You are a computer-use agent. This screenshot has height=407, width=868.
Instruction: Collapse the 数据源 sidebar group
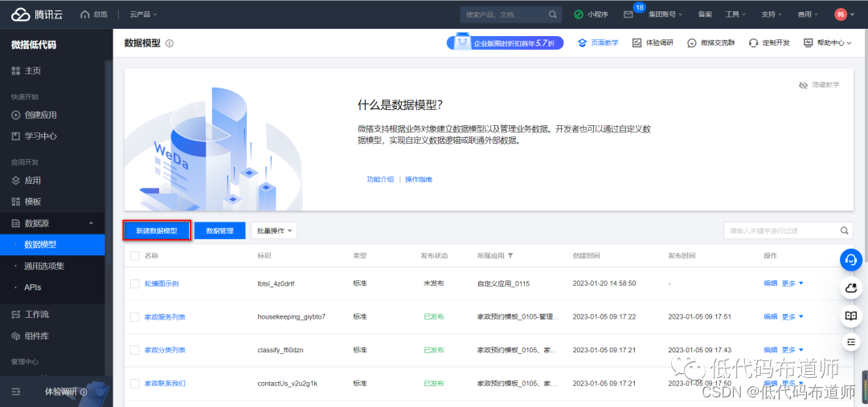click(91, 223)
